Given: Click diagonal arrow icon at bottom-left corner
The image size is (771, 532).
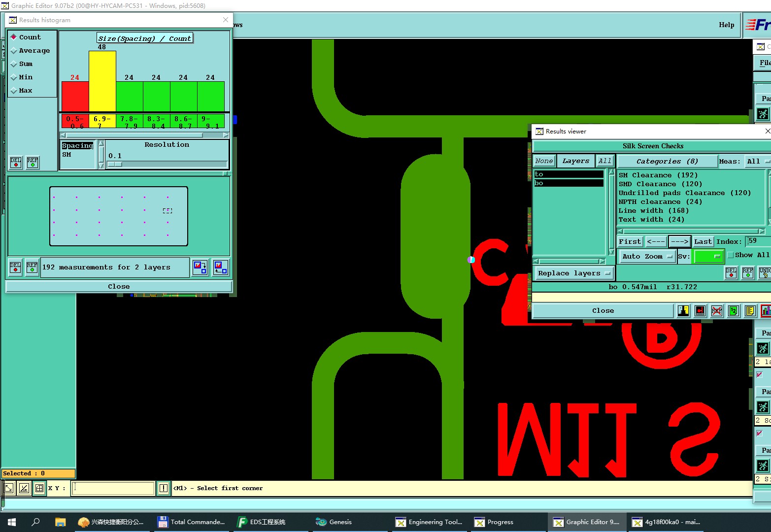Looking at the screenshot, I should [x=9, y=488].
